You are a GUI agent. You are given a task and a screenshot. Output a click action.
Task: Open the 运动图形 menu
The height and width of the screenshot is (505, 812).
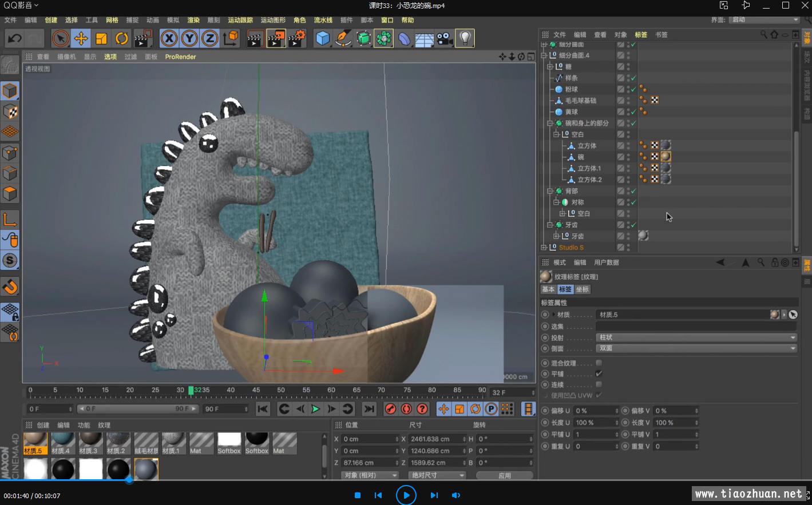point(273,20)
